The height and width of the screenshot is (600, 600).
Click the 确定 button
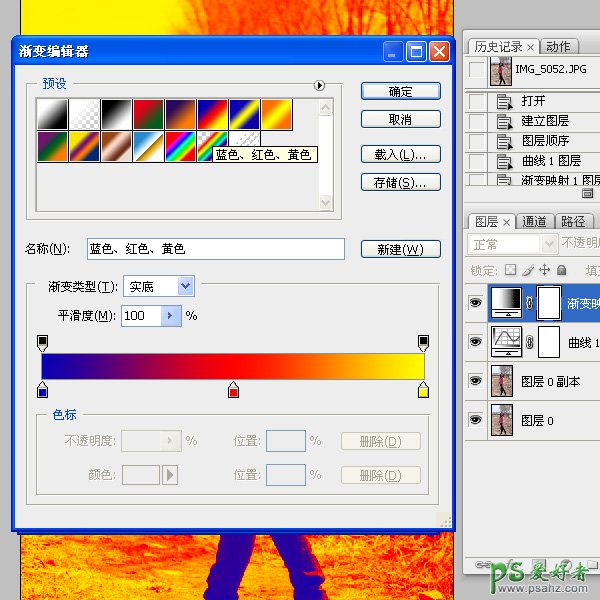(400, 91)
